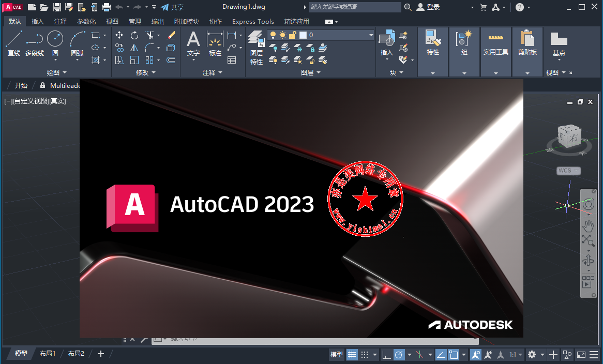Viewport: 603px width, 364px height.
Task: Open the 实用工具 (Utilities) panel button
Action: [x=496, y=52]
